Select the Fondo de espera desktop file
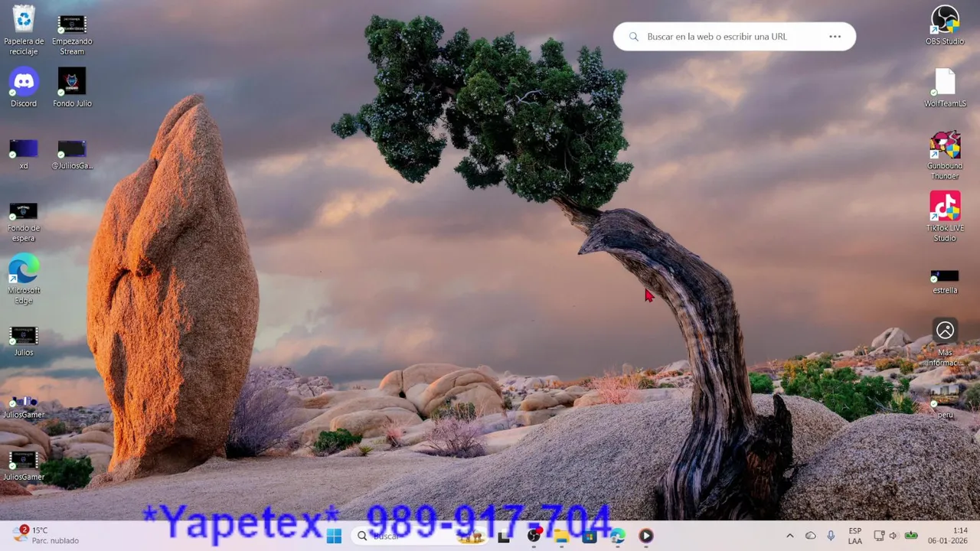Image resolution: width=980 pixels, height=551 pixels. (x=24, y=222)
